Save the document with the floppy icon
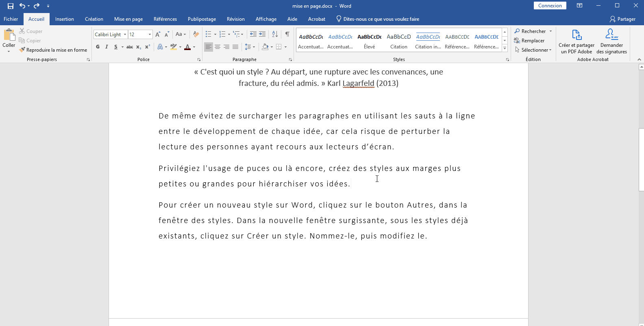 tap(11, 6)
